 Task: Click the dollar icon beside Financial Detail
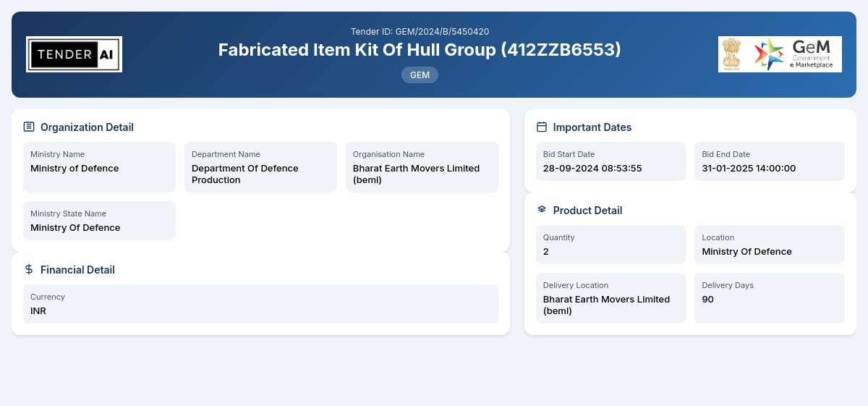[29, 269]
